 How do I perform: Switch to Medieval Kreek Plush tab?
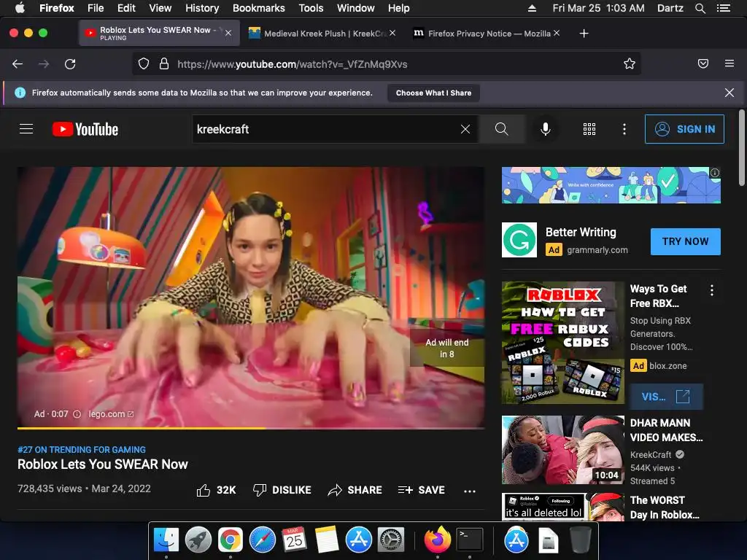322,34
